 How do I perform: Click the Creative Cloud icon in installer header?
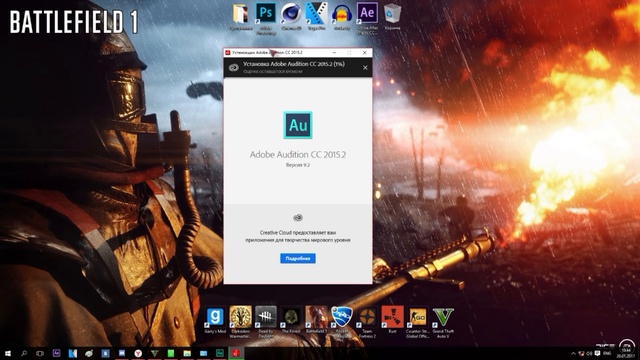click(233, 67)
